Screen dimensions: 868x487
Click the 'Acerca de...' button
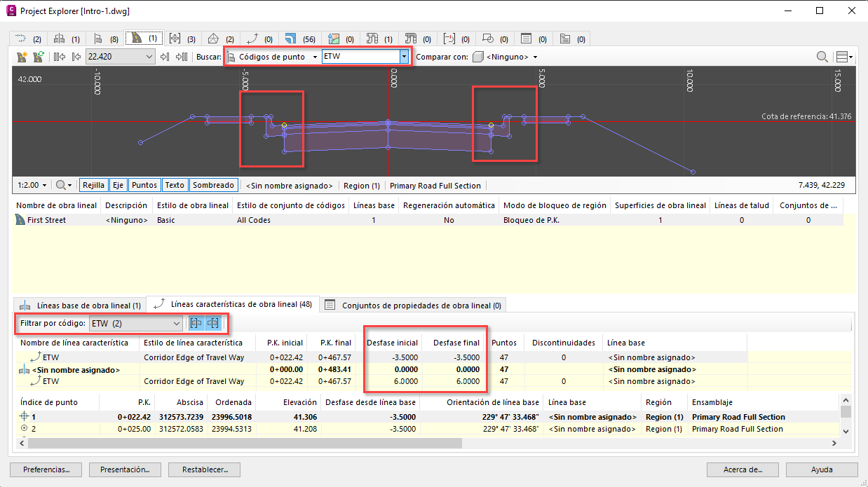pos(742,469)
